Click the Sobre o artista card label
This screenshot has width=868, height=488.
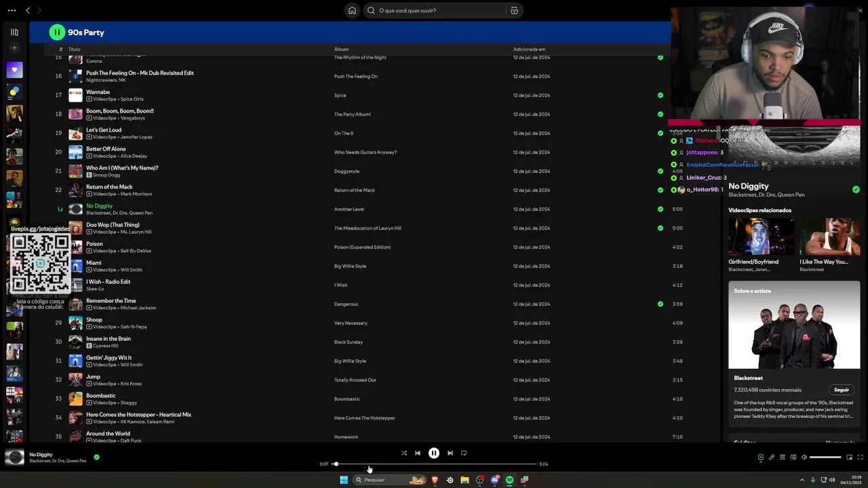(752, 291)
